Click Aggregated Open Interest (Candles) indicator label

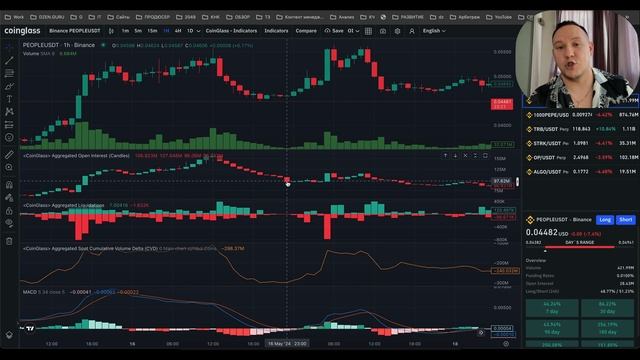(76, 156)
